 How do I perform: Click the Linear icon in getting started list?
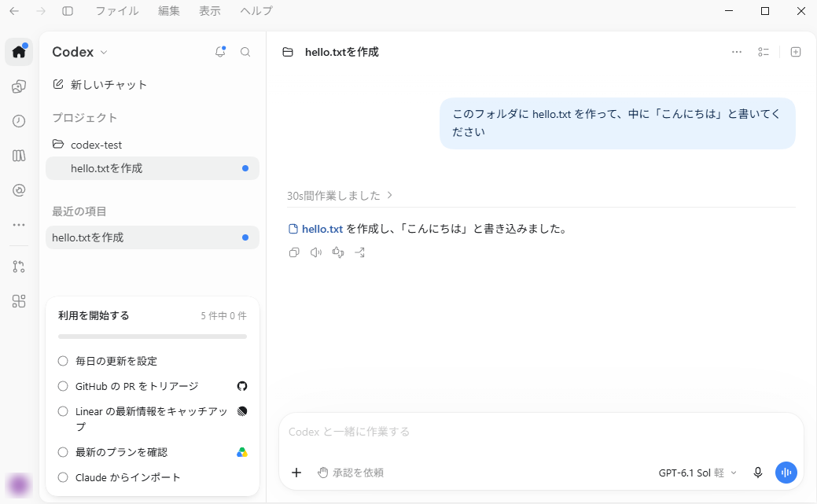[x=241, y=411]
